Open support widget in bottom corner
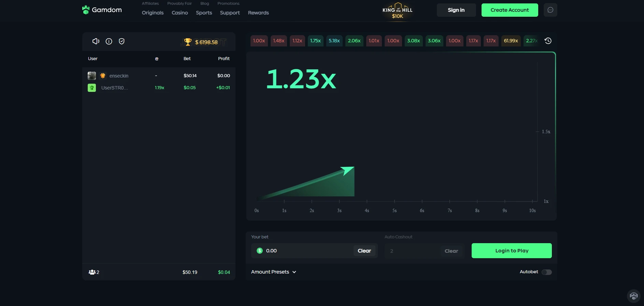The image size is (644, 306). [x=634, y=296]
